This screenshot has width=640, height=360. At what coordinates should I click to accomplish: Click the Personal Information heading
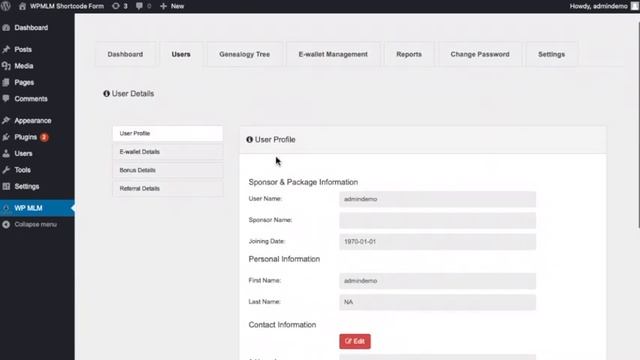click(284, 259)
